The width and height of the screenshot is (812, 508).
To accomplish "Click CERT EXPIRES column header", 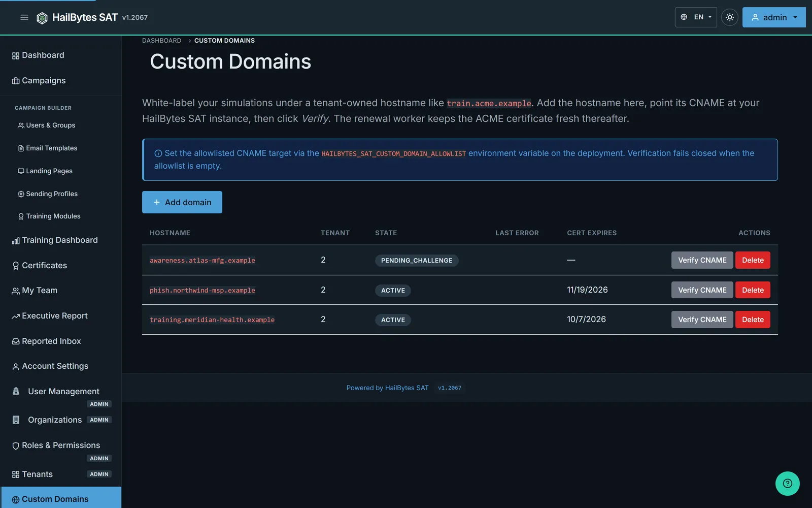I will (592, 233).
